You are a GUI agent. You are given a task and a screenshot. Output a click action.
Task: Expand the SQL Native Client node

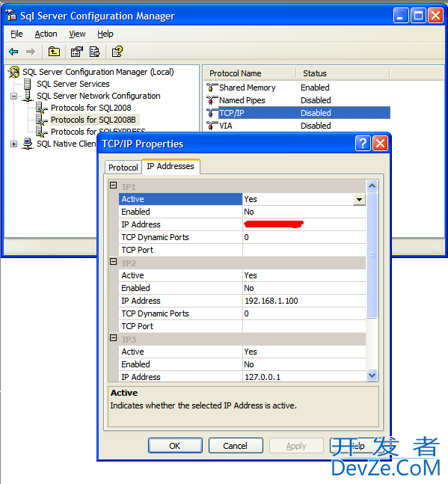[x=13, y=144]
